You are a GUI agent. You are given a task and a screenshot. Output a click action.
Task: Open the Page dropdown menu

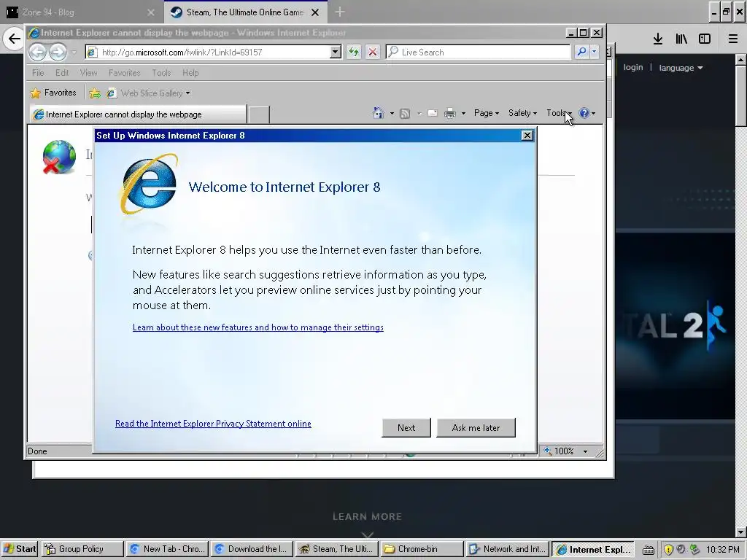(x=487, y=113)
